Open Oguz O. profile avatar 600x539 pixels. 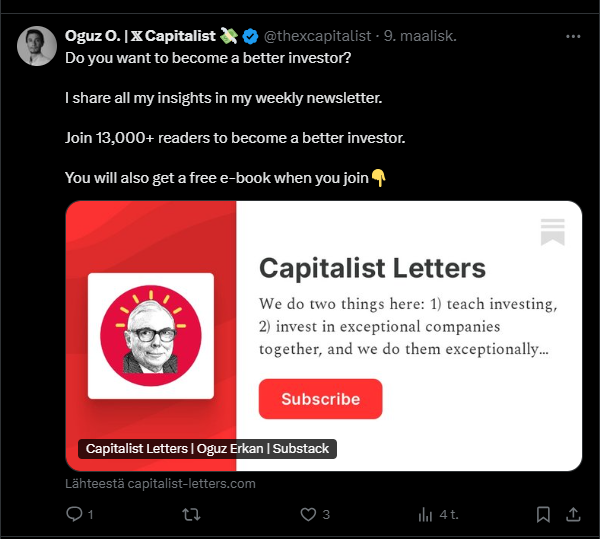(x=37, y=46)
